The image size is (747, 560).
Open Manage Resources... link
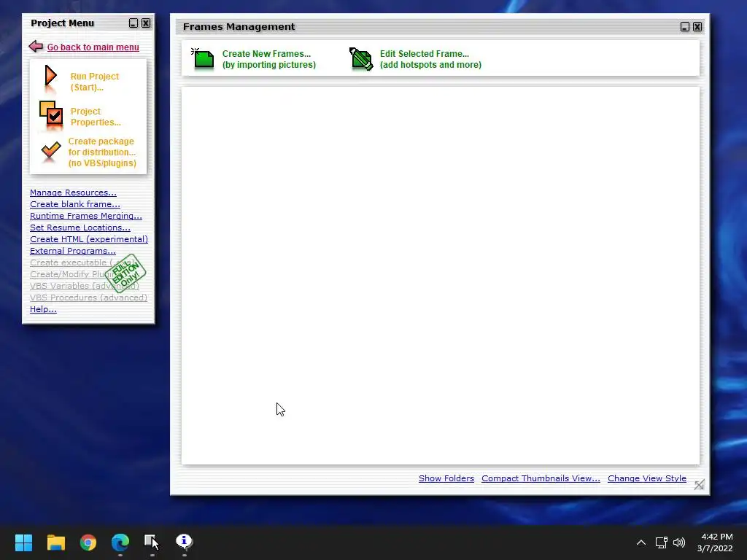tap(73, 192)
